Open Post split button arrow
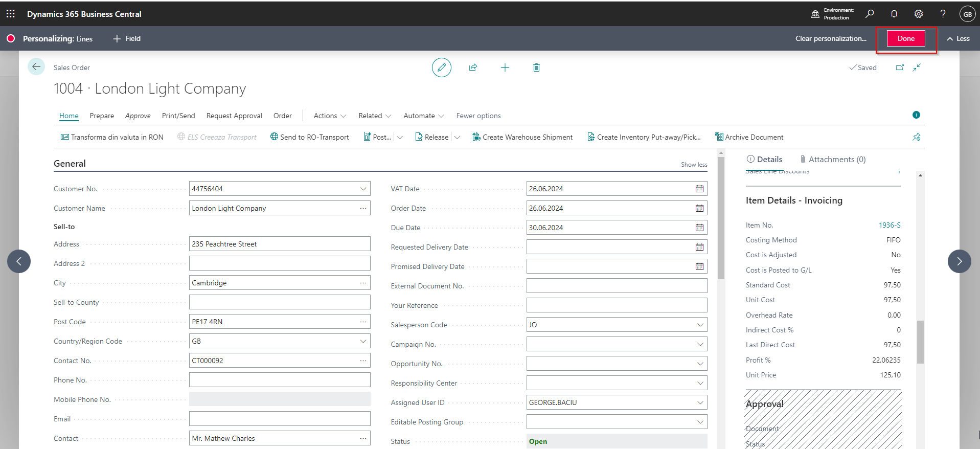 click(400, 137)
